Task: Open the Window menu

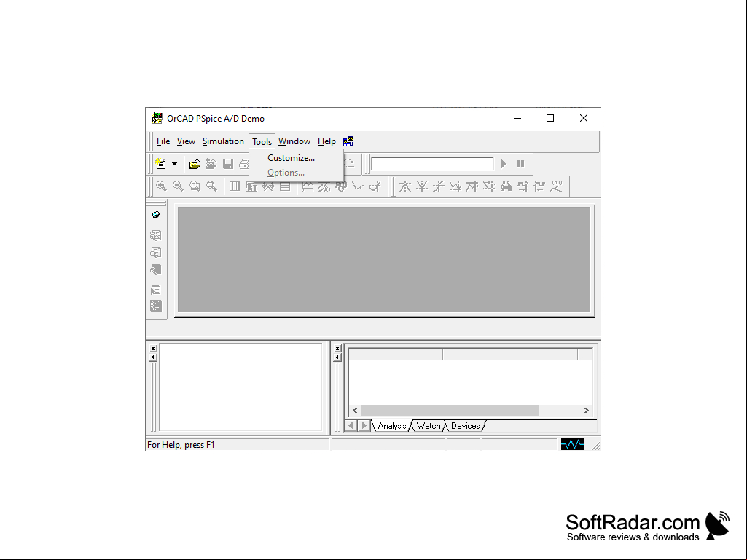Action: point(294,141)
